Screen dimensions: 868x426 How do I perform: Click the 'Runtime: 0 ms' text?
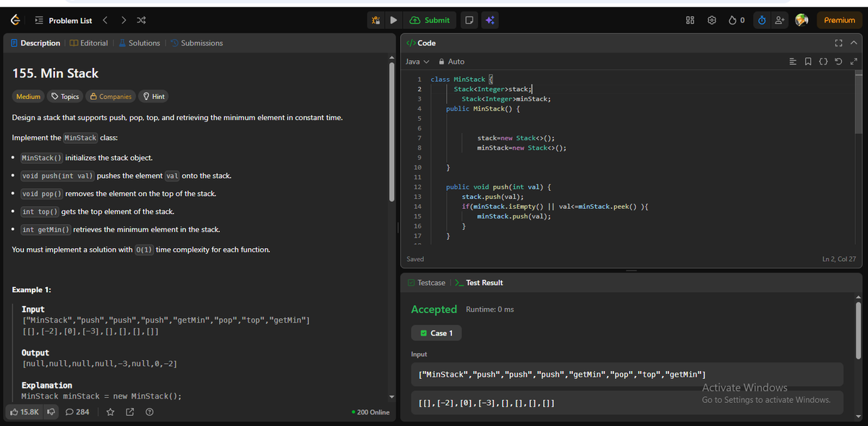pyautogui.click(x=490, y=310)
